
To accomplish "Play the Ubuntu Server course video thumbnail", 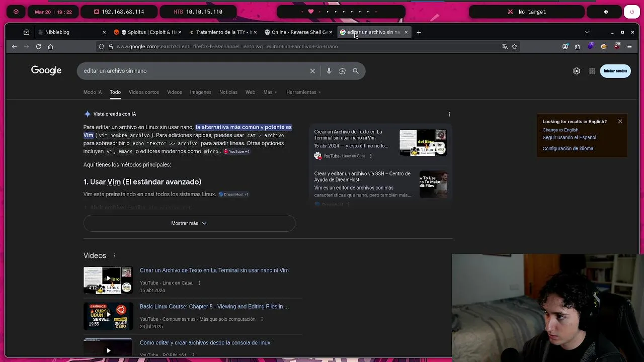I will [x=108, y=316].
